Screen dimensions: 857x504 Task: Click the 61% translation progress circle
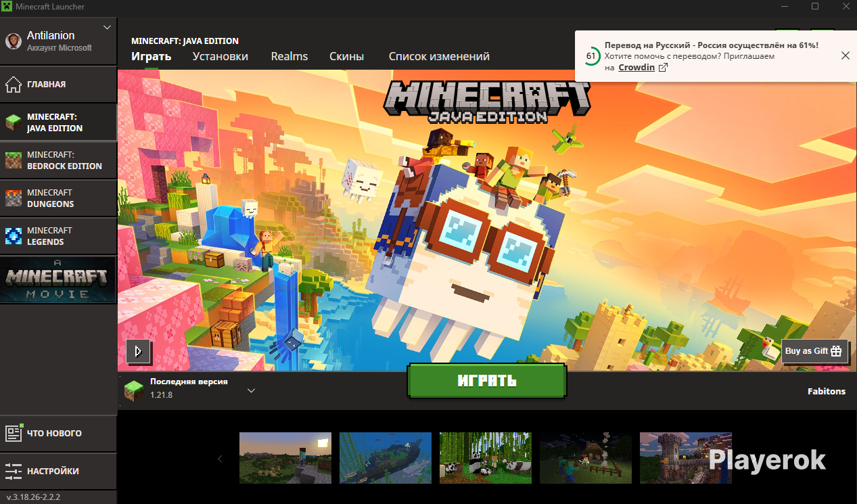(x=591, y=56)
